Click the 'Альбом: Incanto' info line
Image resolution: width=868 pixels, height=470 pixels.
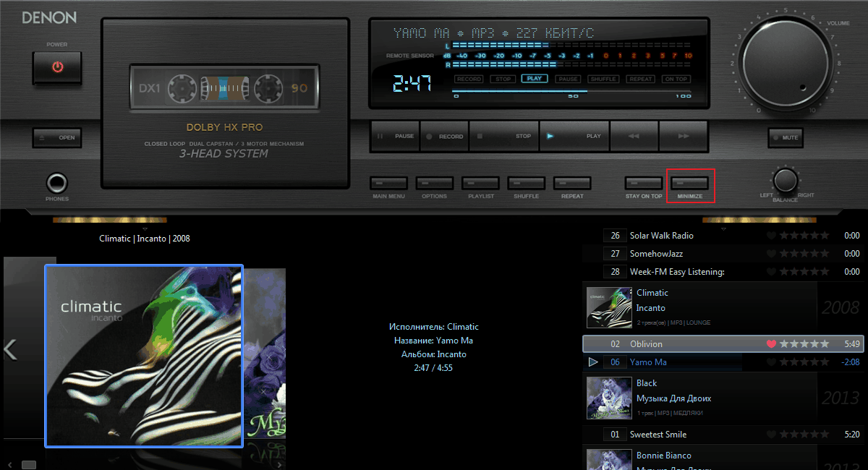coord(434,354)
